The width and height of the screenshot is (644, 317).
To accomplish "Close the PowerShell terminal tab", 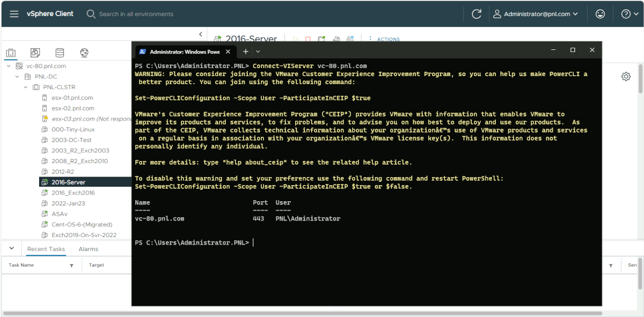I will (228, 51).
